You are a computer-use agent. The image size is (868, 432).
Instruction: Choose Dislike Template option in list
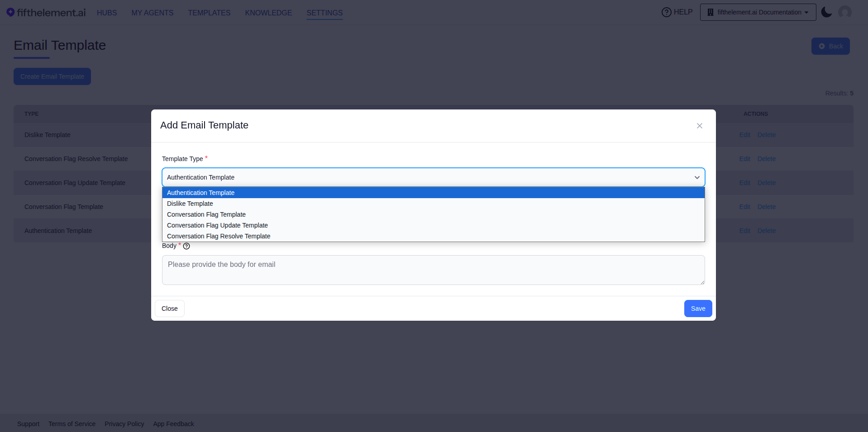[x=434, y=204]
